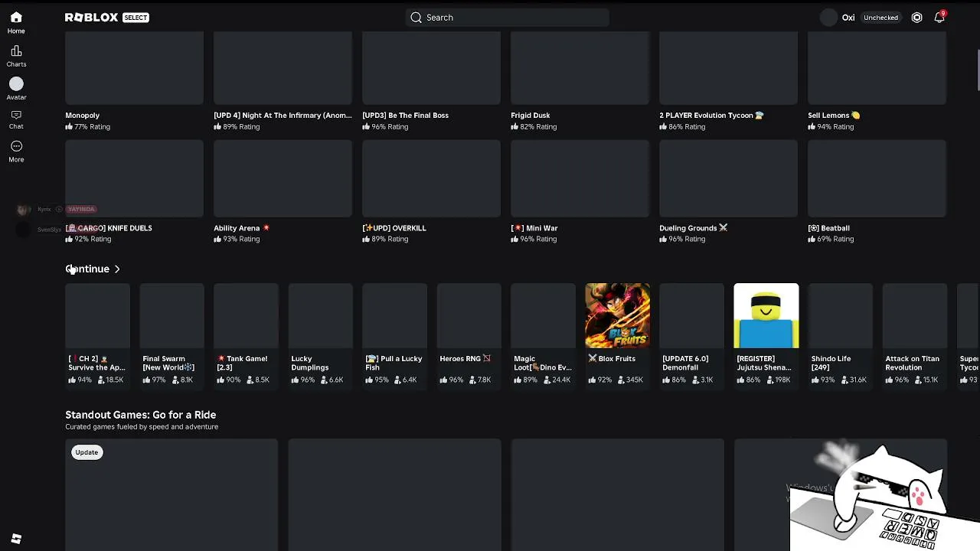The image size is (980, 551).
Task: Open Final Swarm [New World] title
Action: (x=168, y=363)
